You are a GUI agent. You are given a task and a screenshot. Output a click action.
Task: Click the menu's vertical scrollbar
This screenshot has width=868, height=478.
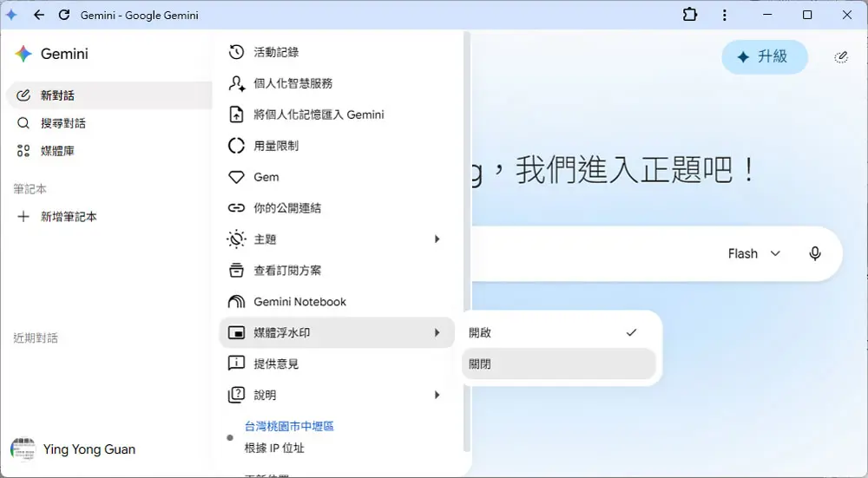click(x=467, y=241)
